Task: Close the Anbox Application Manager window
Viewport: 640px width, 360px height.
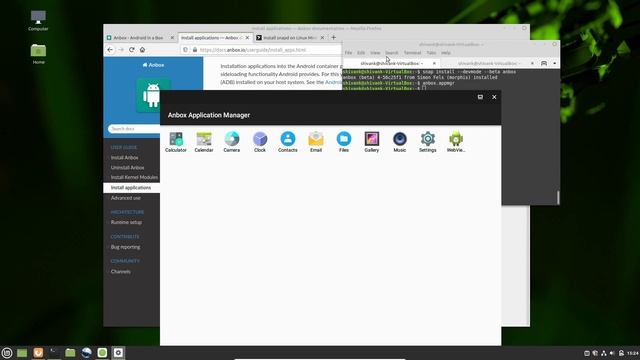Action: (x=494, y=97)
